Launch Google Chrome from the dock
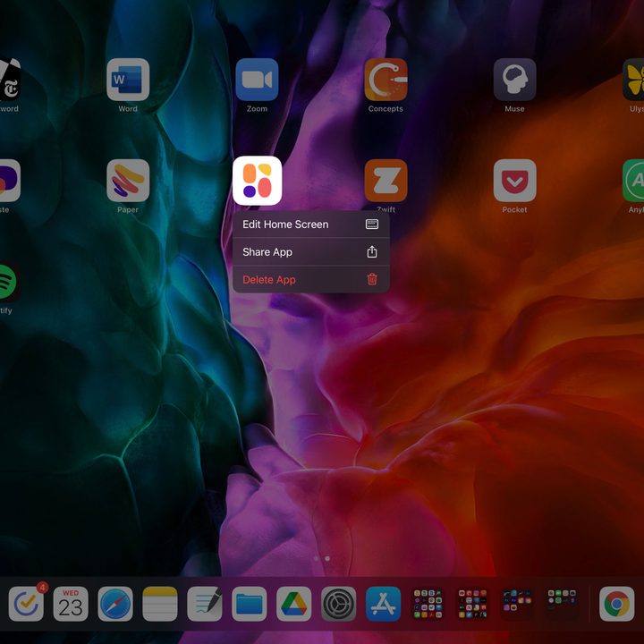This screenshot has height=644, width=644. click(x=617, y=604)
